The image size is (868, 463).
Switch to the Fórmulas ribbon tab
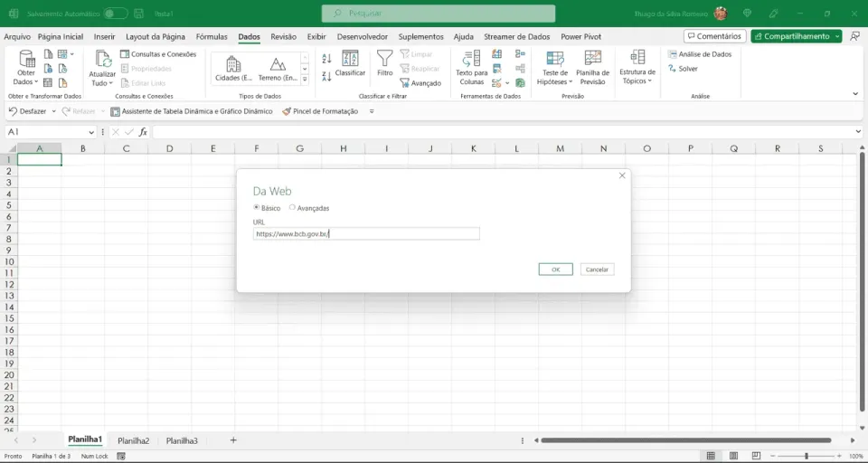coord(212,36)
